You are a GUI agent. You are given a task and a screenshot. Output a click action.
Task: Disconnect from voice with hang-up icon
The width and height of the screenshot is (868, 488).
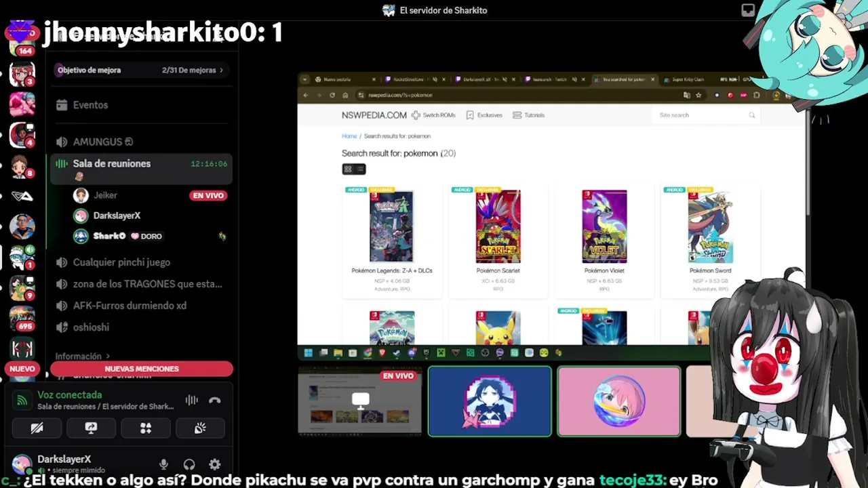click(214, 401)
